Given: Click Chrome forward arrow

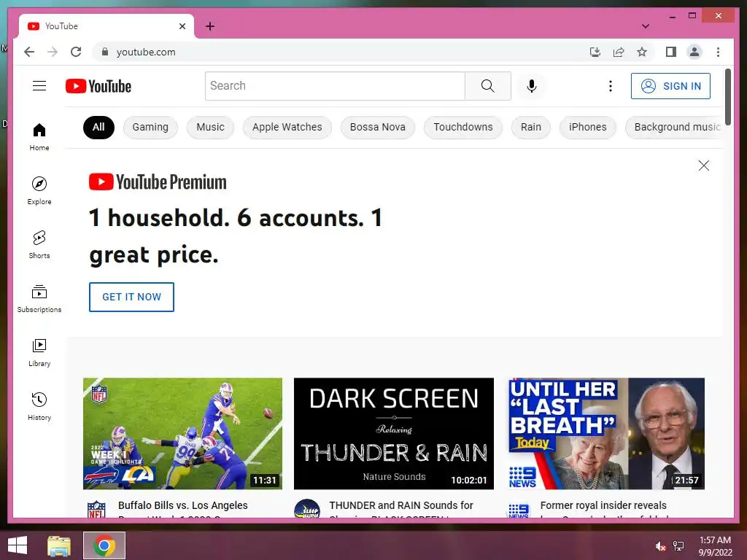Looking at the screenshot, I should click(x=53, y=52).
